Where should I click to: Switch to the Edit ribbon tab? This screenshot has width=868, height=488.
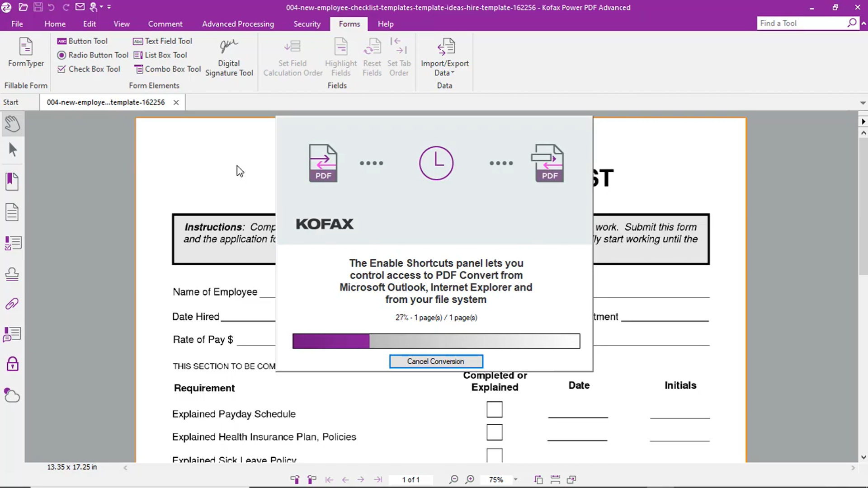pyautogui.click(x=90, y=24)
